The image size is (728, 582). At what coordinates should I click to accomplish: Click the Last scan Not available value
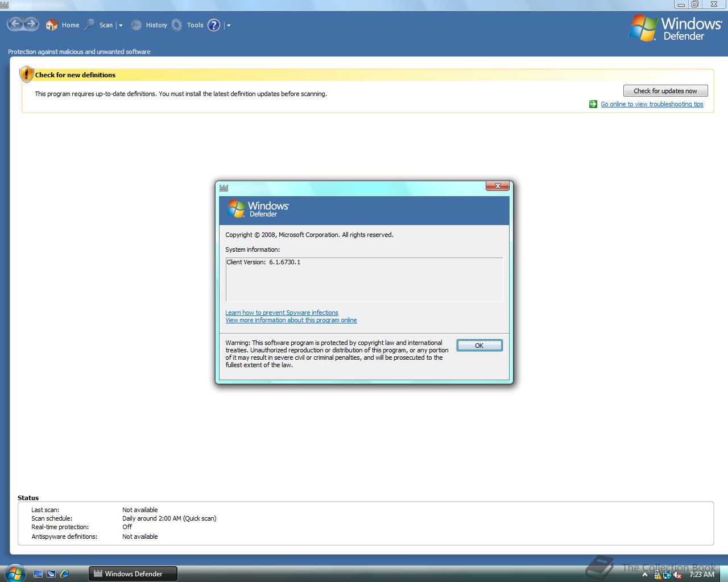pyautogui.click(x=140, y=510)
